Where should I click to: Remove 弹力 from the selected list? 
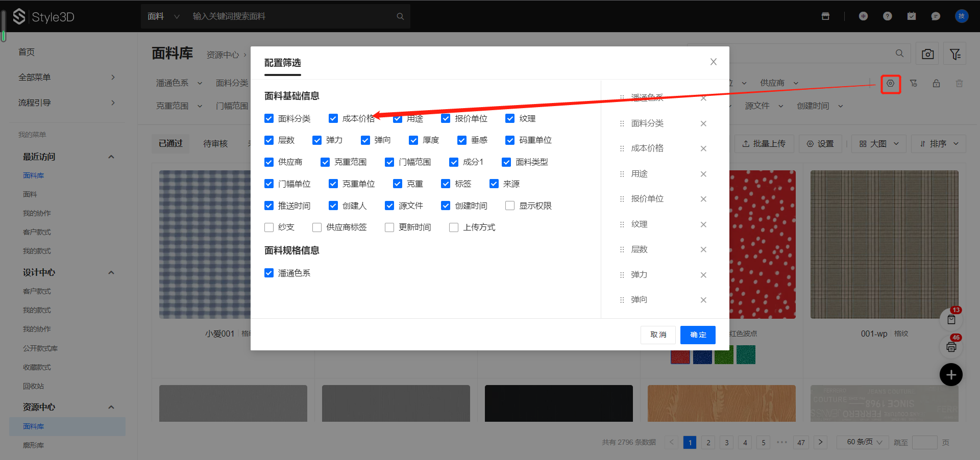tap(703, 275)
